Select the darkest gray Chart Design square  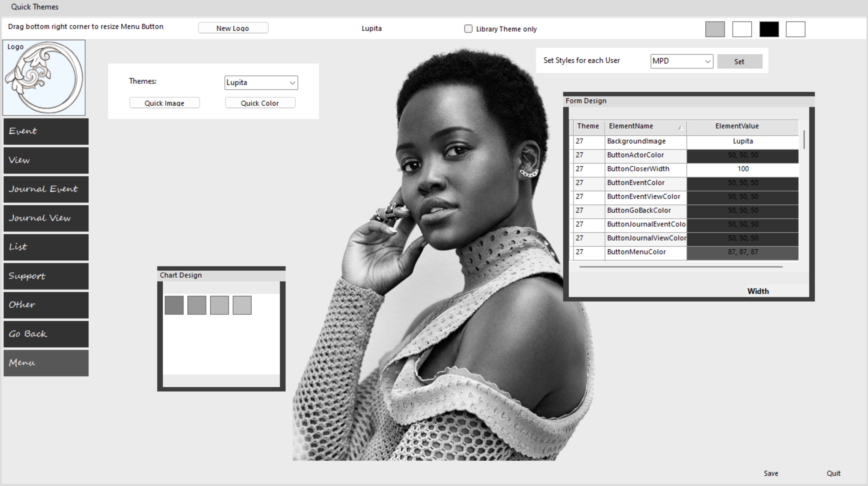click(174, 305)
